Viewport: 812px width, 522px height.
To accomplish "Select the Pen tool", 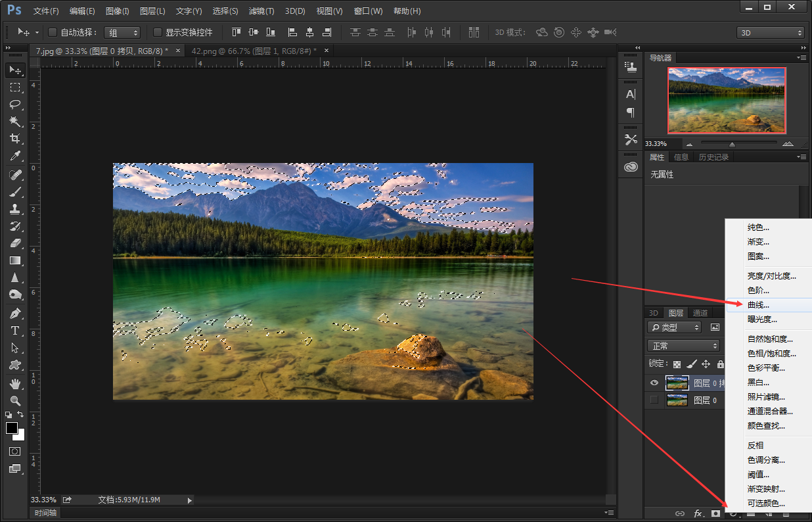I will 15,314.
